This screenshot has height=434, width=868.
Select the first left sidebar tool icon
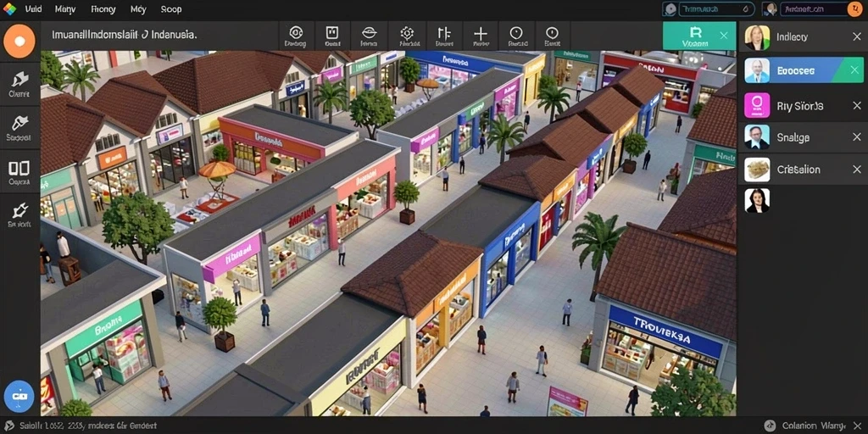click(x=19, y=84)
